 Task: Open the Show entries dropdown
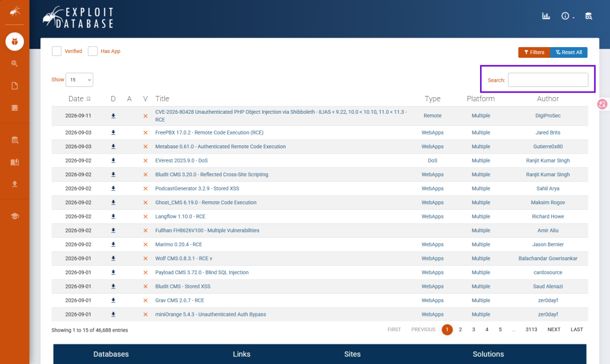pyautogui.click(x=79, y=80)
